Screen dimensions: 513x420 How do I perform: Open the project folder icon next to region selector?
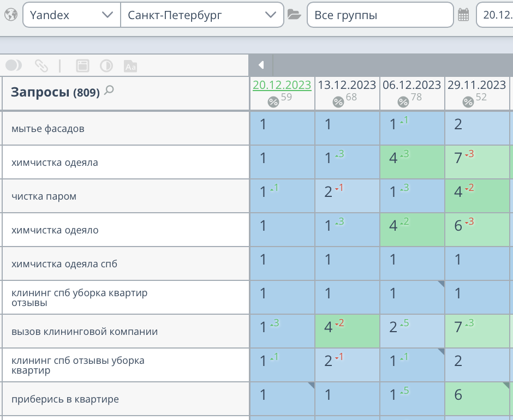(x=294, y=15)
